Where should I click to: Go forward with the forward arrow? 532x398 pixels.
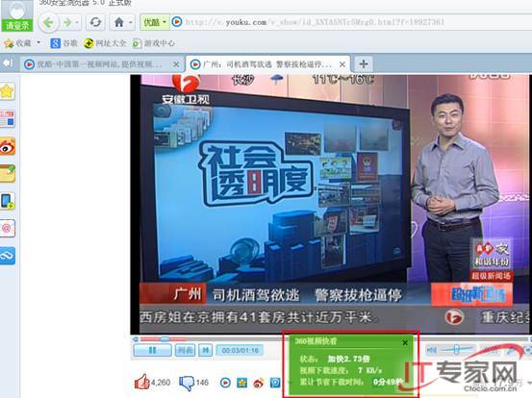(68, 22)
